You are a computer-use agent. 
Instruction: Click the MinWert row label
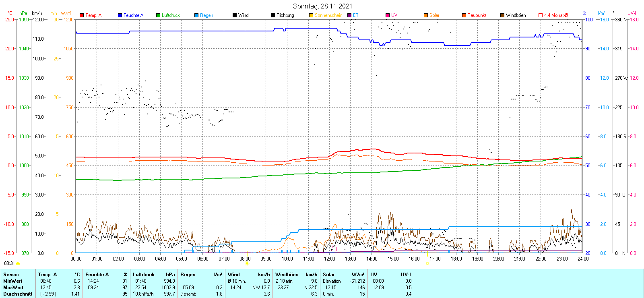click(13, 281)
